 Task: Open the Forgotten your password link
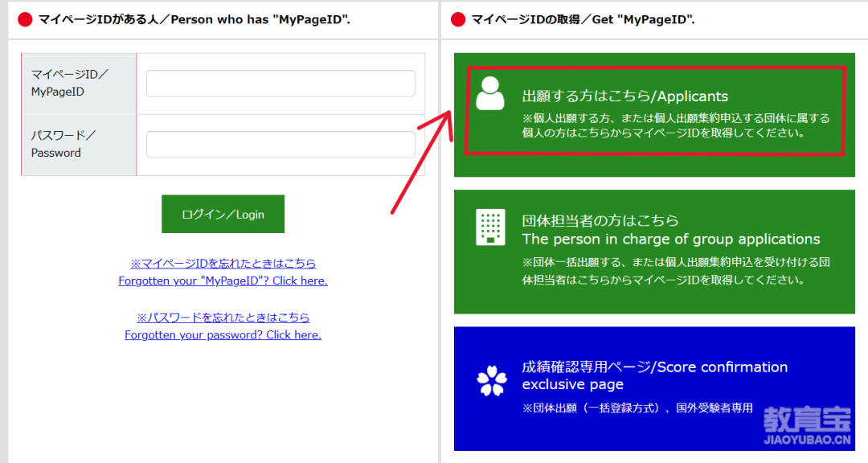(x=223, y=335)
